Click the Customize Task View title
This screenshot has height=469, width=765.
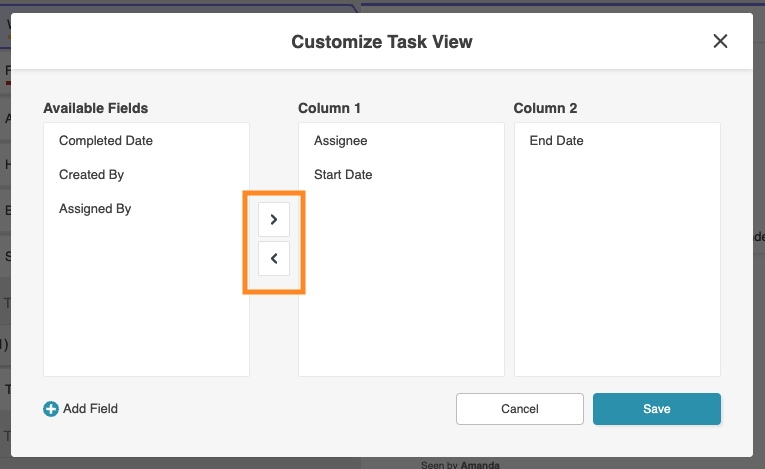click(x=382, y=42)
